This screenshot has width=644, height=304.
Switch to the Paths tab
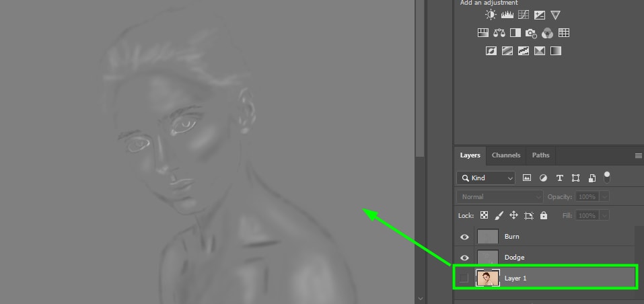(540, 155)
